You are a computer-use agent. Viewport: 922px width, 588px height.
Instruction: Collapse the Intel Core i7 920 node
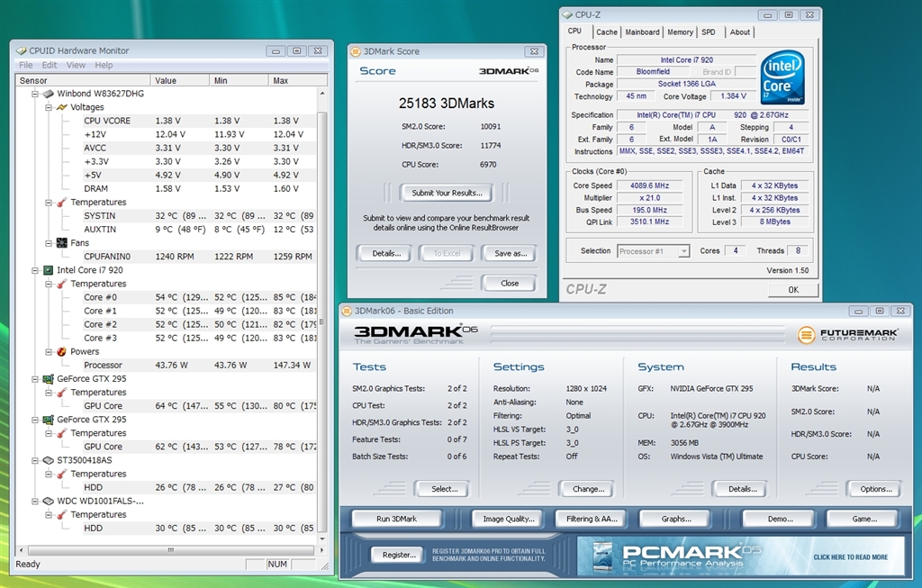[x=35, y=270]
